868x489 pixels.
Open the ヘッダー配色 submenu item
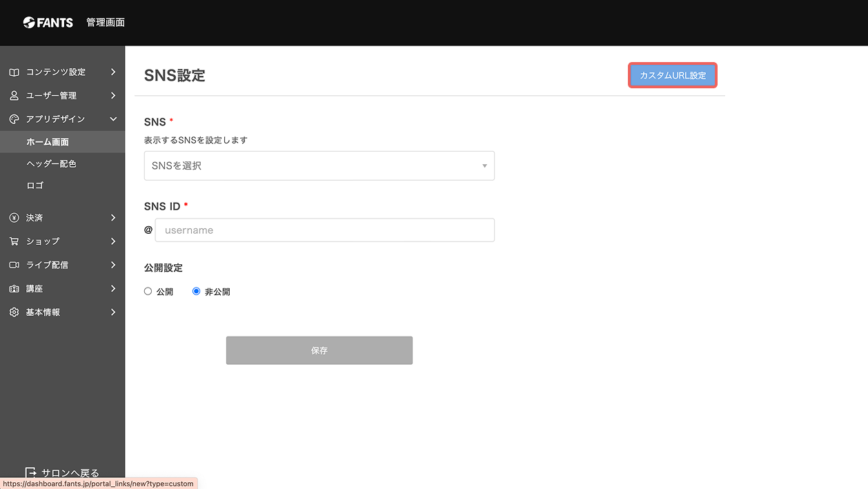[51, 163]
